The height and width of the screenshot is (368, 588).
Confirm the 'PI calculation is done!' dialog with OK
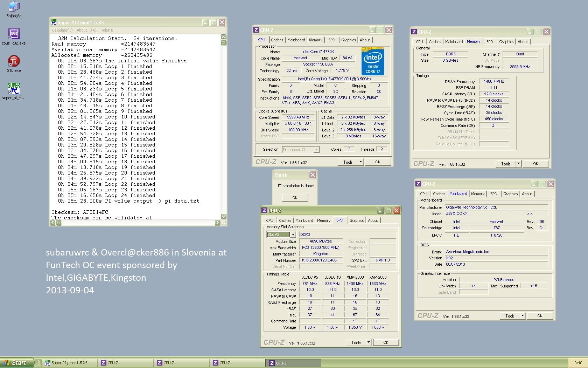[x=295, y=198]
